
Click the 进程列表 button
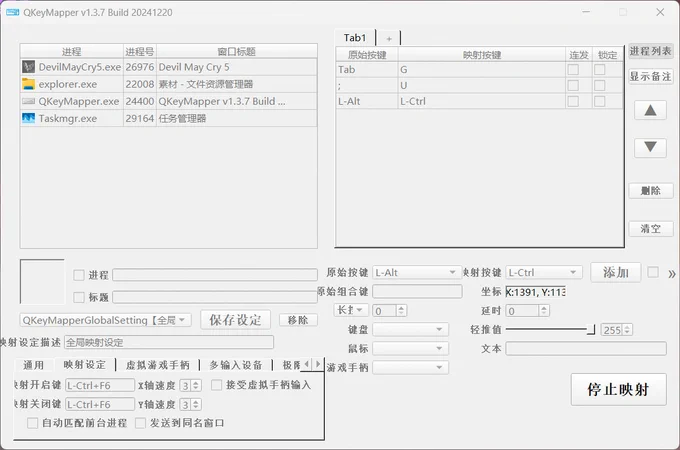point(651,52)
